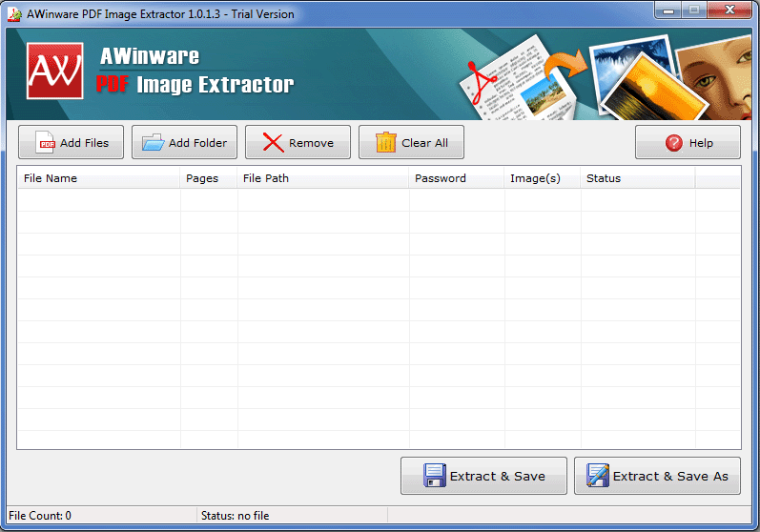Click the AW logo in the banner
This screenshot has width=760, height=532.
point(55,72)
